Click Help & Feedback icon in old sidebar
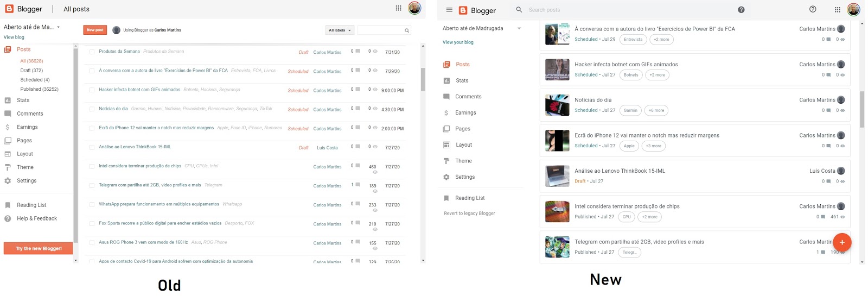This screenshot has width=868, height=308. (8, 218)
